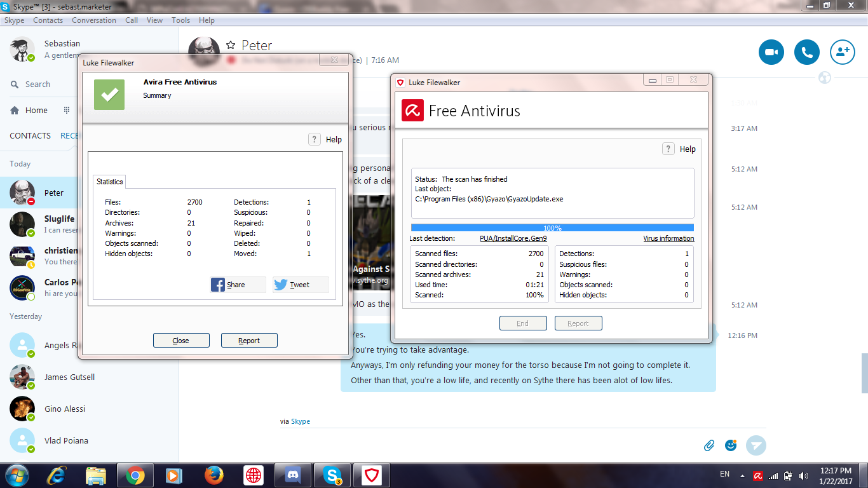Open Help in Free Antivirus scan window
This screenshot has height=488, width=868.
coord(679,149)
